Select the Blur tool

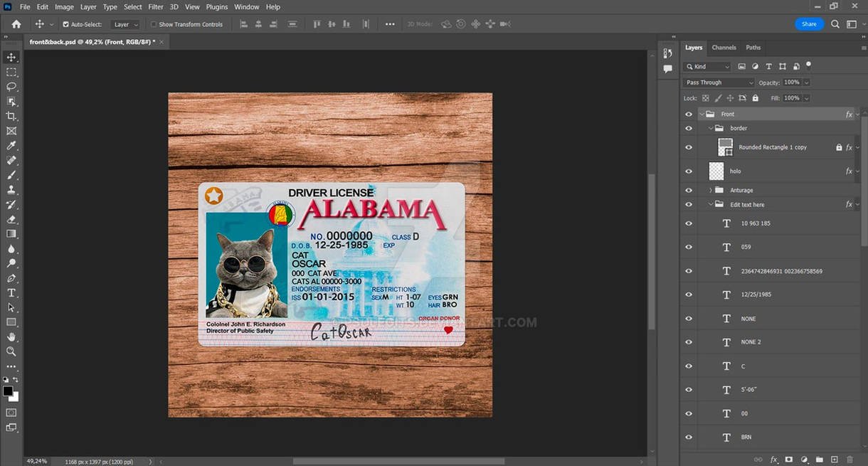point(11,248)
